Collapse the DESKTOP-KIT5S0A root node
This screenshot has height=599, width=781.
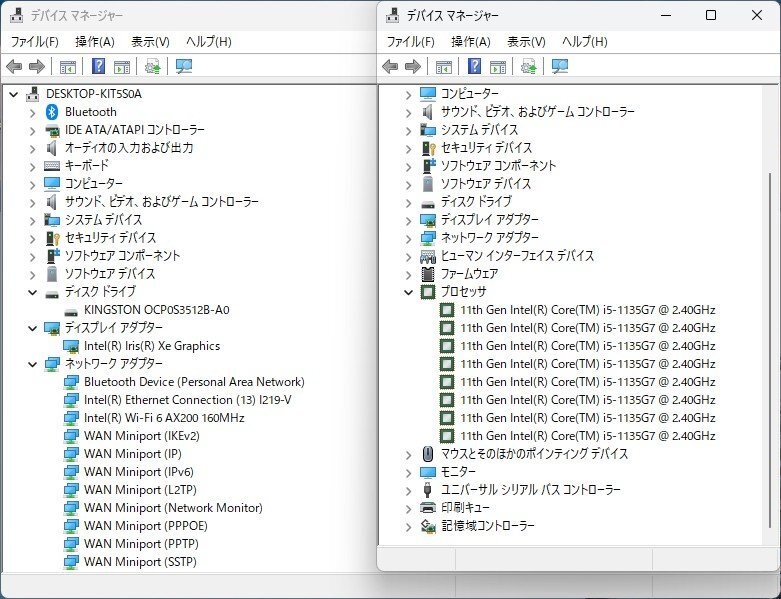(x=14, y=94)
